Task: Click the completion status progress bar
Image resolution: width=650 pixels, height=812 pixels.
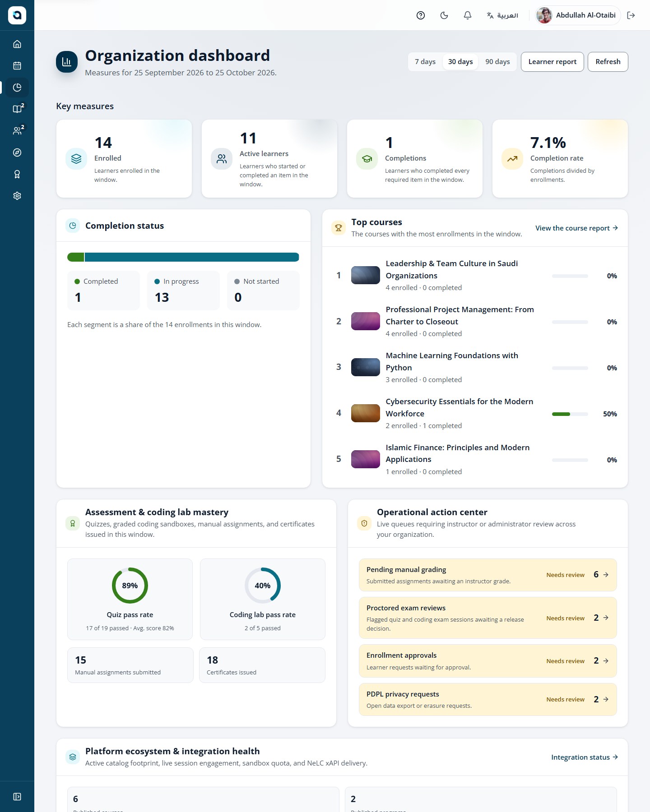Action: coord(183,257)
